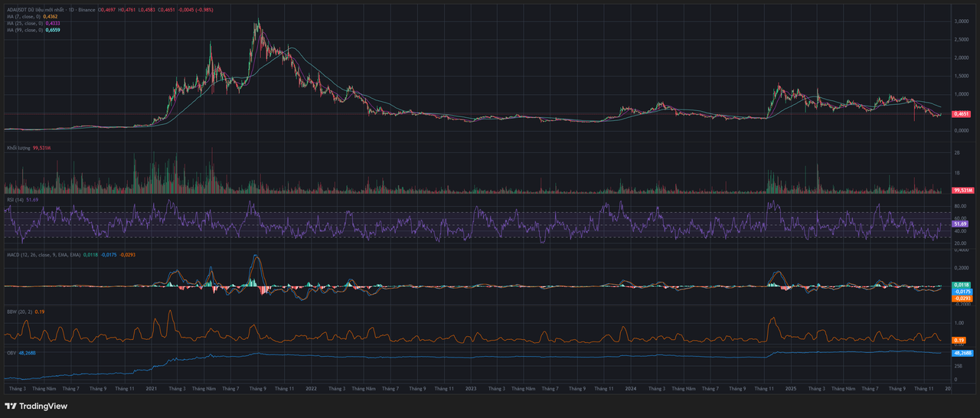
Task: Click the red 0,4651 price label on the price axis
Action: tap(962, 113)
